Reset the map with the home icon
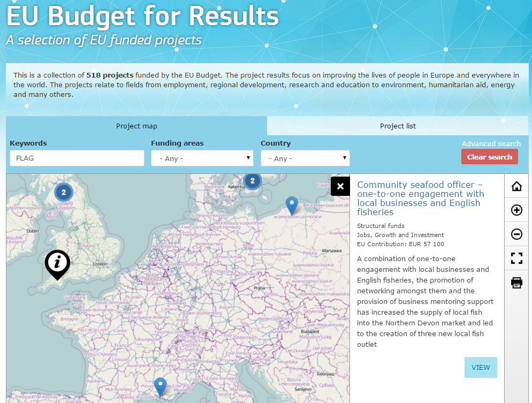This screenshot has height=403, width=532. (516, 186)
